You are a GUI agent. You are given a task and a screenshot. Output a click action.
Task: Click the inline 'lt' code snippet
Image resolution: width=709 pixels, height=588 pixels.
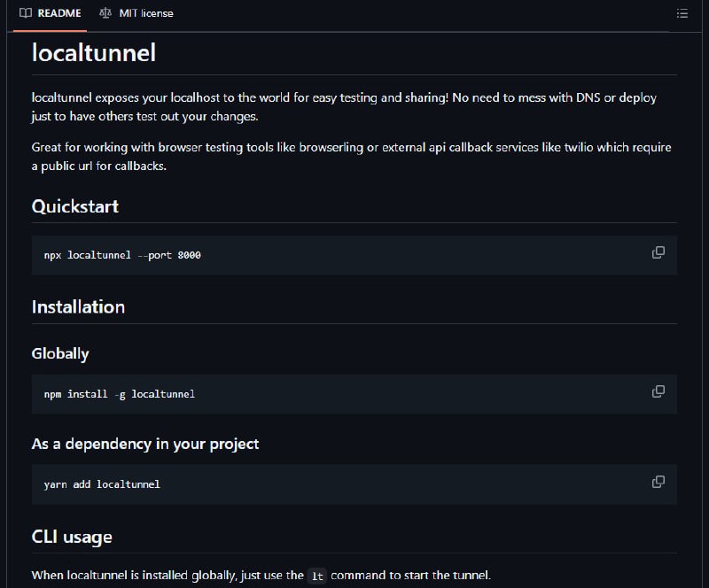[x=317, y=576]
